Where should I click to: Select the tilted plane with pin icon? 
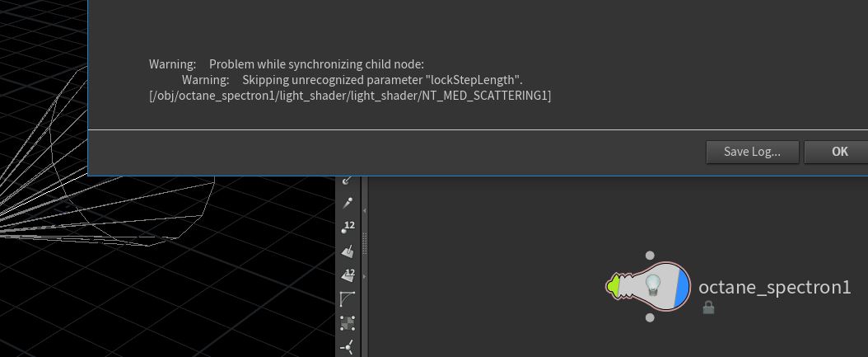tap(348, 251)
